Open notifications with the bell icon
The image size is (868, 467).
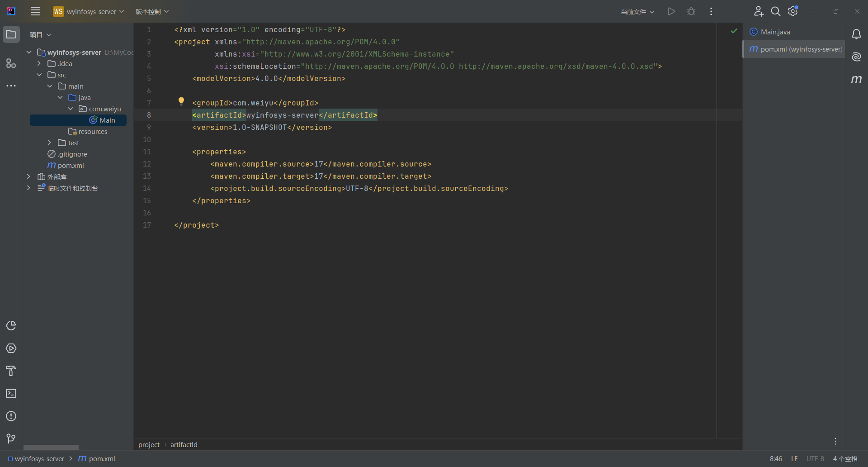(857, 34)
